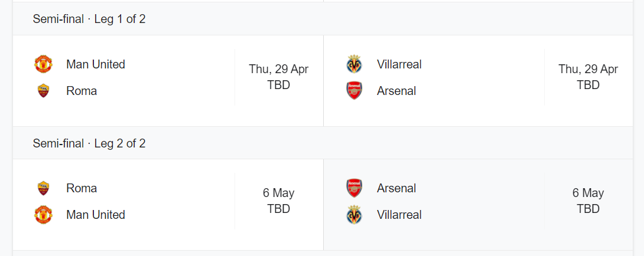Click Arsenal crest in Leg 2 match
This screenshot has height=256, width=644.
click(354, 188)
